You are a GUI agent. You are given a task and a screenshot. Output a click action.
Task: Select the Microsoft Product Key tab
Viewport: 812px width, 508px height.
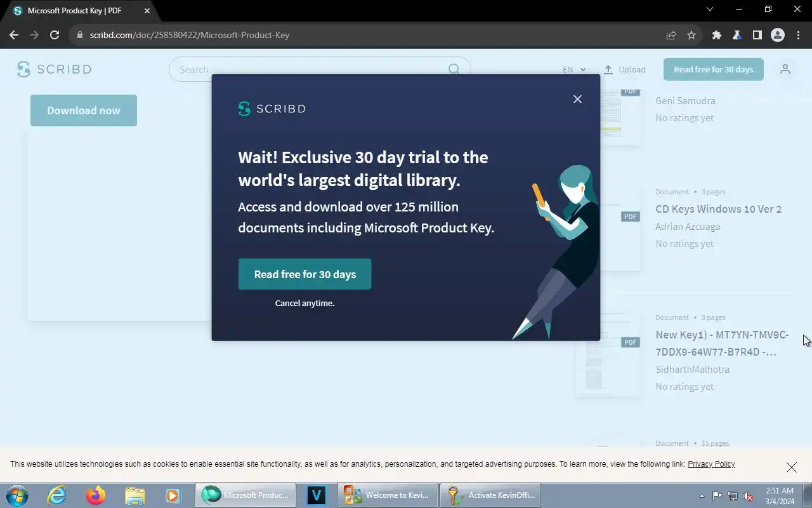coord(81,11)
